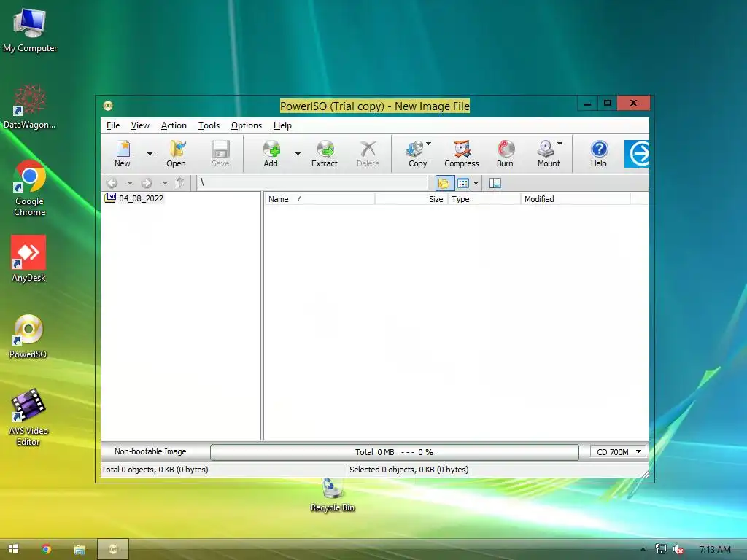Expand the view style dropdown arrow
The image size is (747, 560).
pyautogui.click(x=476, y=183)
